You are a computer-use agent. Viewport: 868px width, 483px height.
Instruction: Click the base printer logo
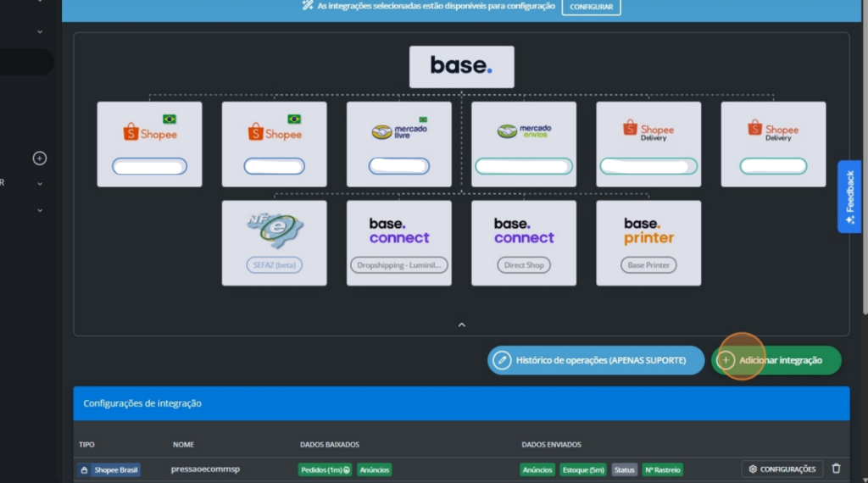(x=648, y=230)
